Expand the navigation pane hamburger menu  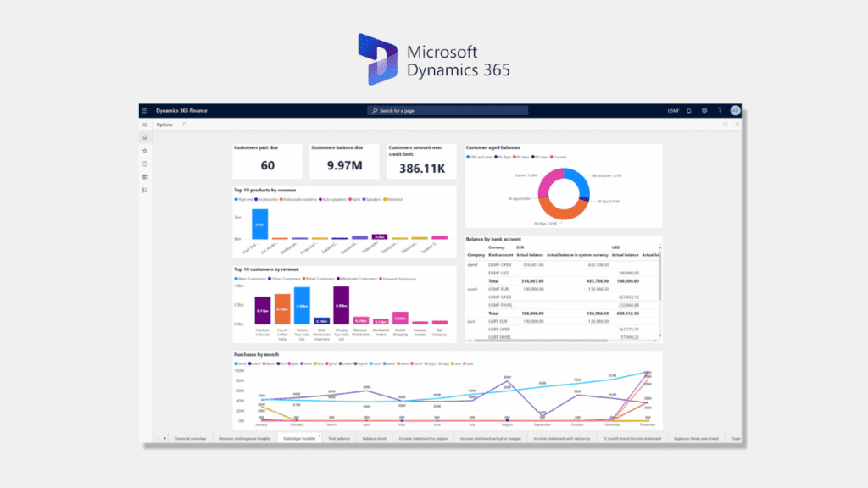[x=145, y=125]
